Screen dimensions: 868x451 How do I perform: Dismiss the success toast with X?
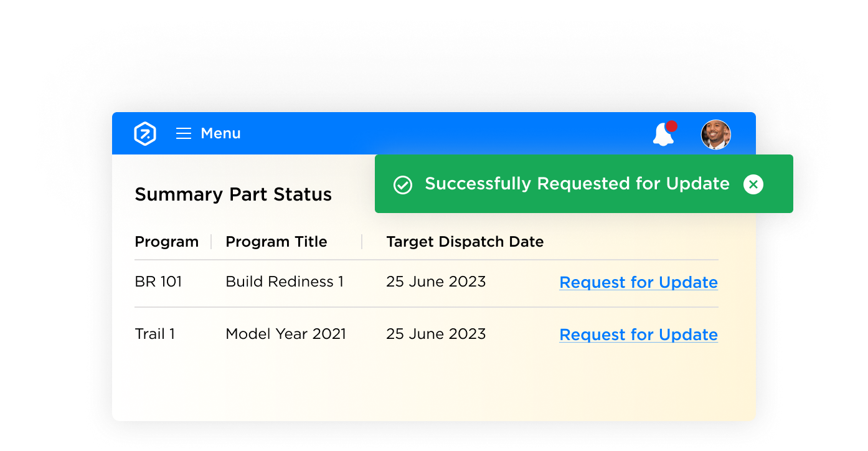coord(753,184)
